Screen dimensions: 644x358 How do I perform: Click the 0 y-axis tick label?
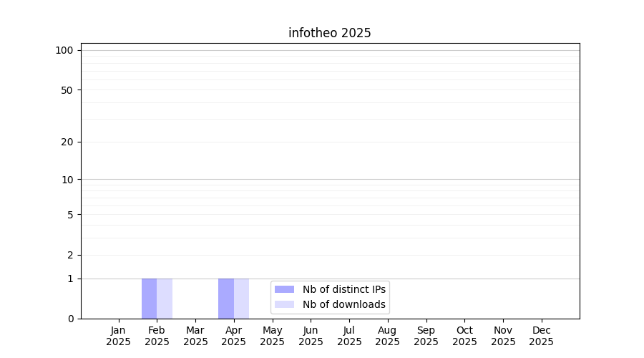[x=69, y=319]
